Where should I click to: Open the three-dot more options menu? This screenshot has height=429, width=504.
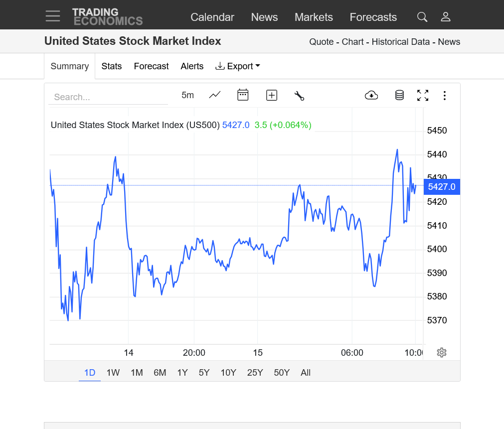(445, 95)
